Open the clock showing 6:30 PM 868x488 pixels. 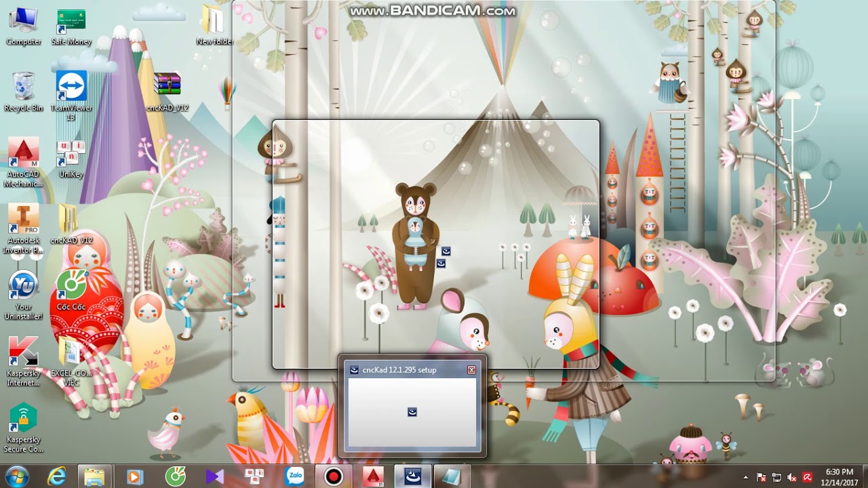click(839, 477)
